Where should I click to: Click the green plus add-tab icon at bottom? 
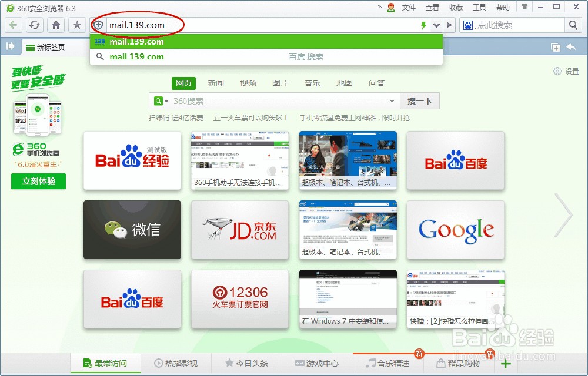click(506, 364)
